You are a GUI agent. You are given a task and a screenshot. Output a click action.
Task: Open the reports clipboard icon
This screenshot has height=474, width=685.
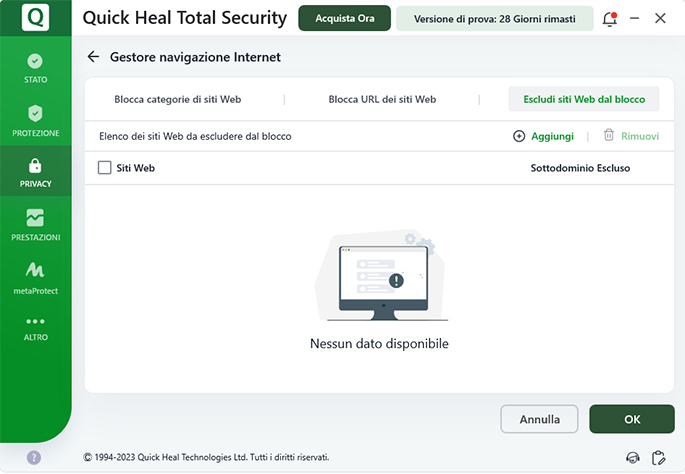click(658, 458)
